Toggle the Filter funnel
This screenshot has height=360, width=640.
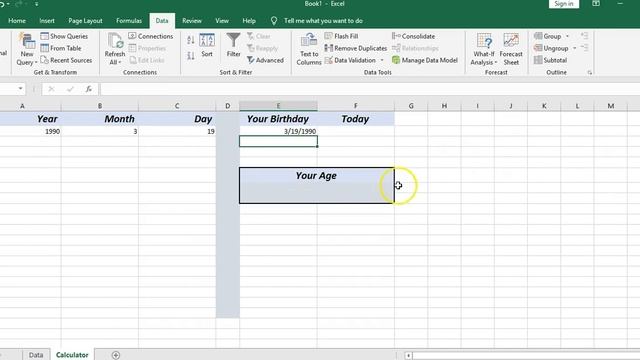(233, 45)
